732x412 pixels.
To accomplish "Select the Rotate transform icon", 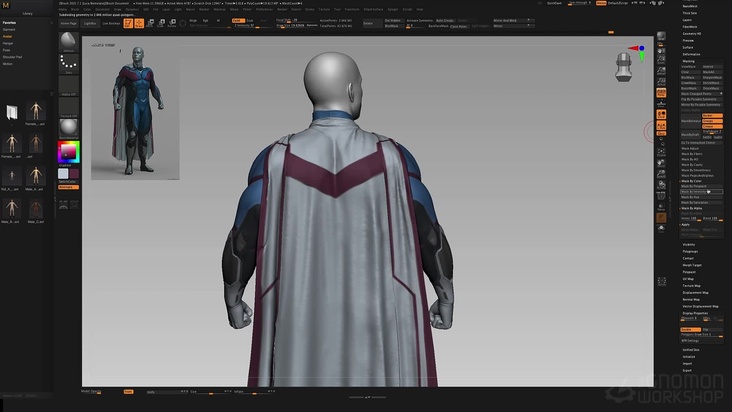I will coord(172,23).
